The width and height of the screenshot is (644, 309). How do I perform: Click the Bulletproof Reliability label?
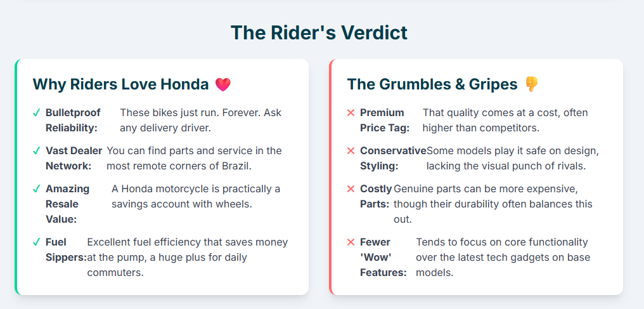pos(72,121)
